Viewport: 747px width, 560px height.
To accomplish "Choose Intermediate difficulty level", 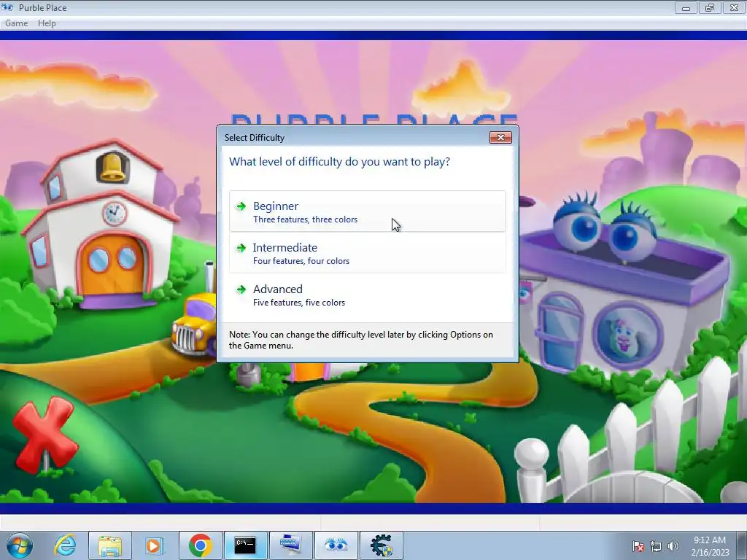I will click(368, 253).
